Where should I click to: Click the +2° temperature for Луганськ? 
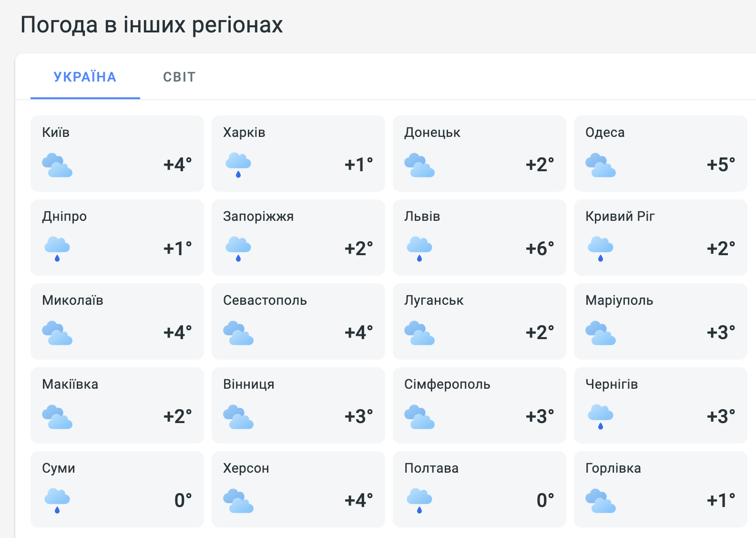540,332
